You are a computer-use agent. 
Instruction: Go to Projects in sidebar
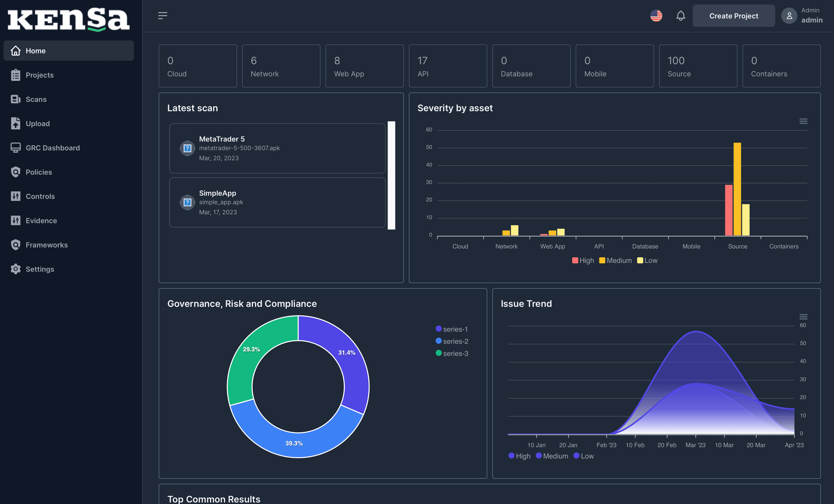[39, 75]
